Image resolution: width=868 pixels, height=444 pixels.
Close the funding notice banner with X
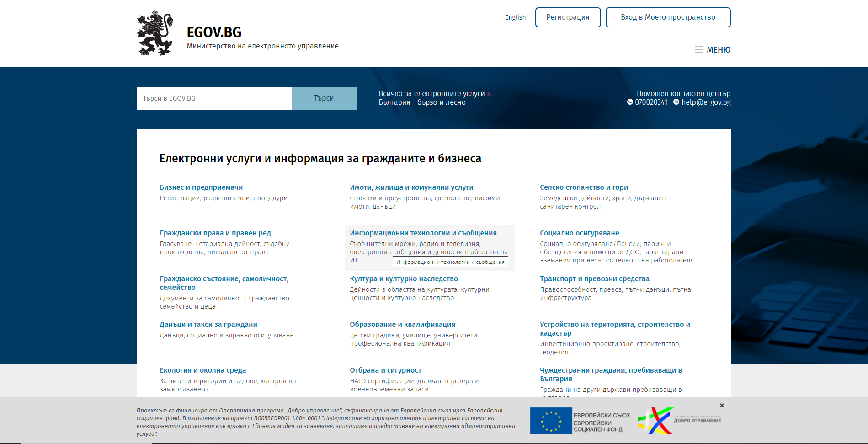click(x=722, y=406)
